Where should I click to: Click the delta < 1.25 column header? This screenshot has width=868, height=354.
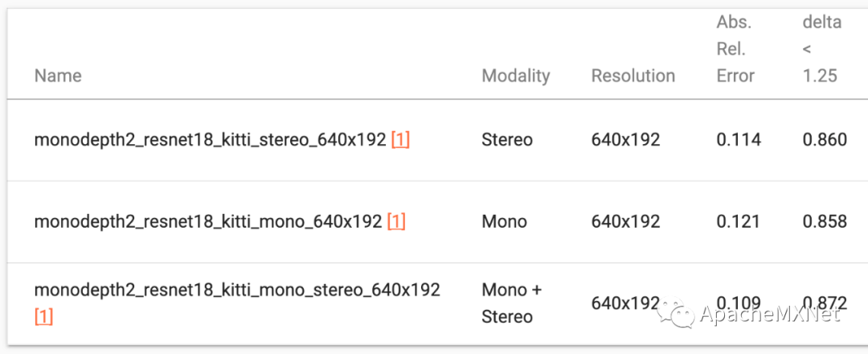[x=821, y=49]
